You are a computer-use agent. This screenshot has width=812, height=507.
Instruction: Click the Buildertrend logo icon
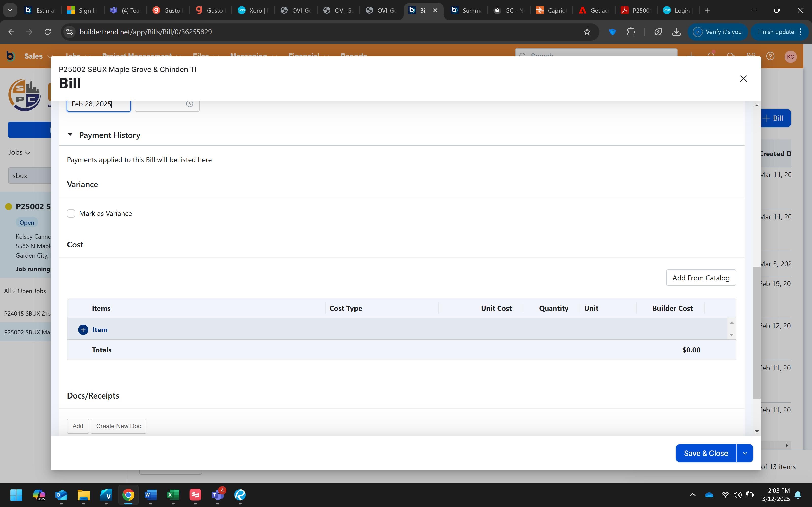point(10,56)
